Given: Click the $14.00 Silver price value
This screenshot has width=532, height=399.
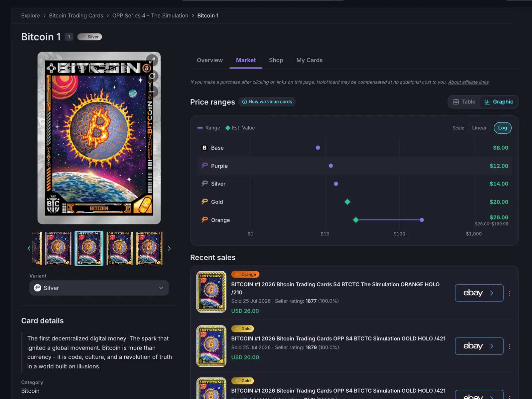Looking at the screenshot, I should tap(499, 184).
